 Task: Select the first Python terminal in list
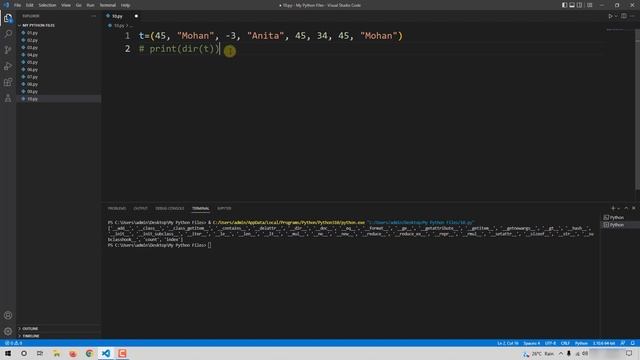pyautogui.click(x=616, y=218)
